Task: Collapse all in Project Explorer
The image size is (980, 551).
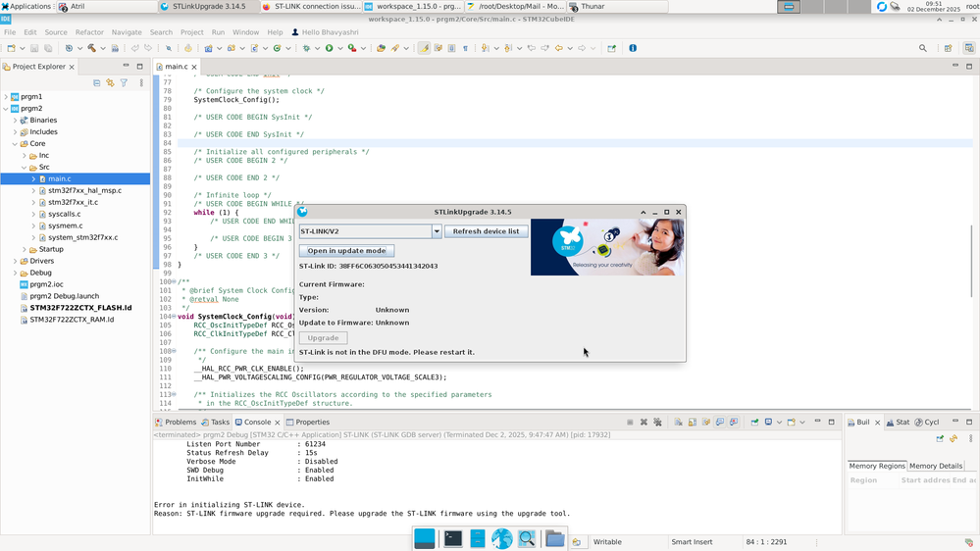Action: click(x=96, y=83)
